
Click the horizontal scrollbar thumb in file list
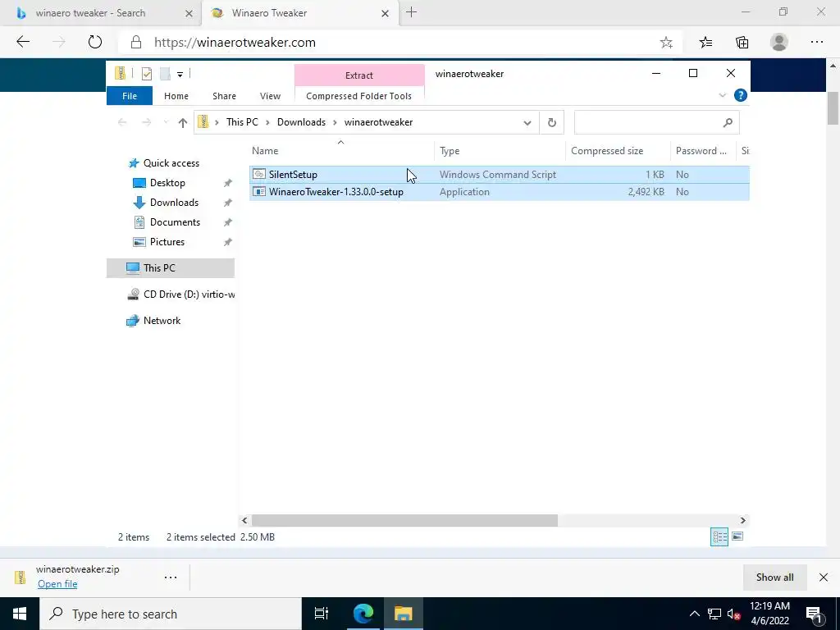coord(404,520)
